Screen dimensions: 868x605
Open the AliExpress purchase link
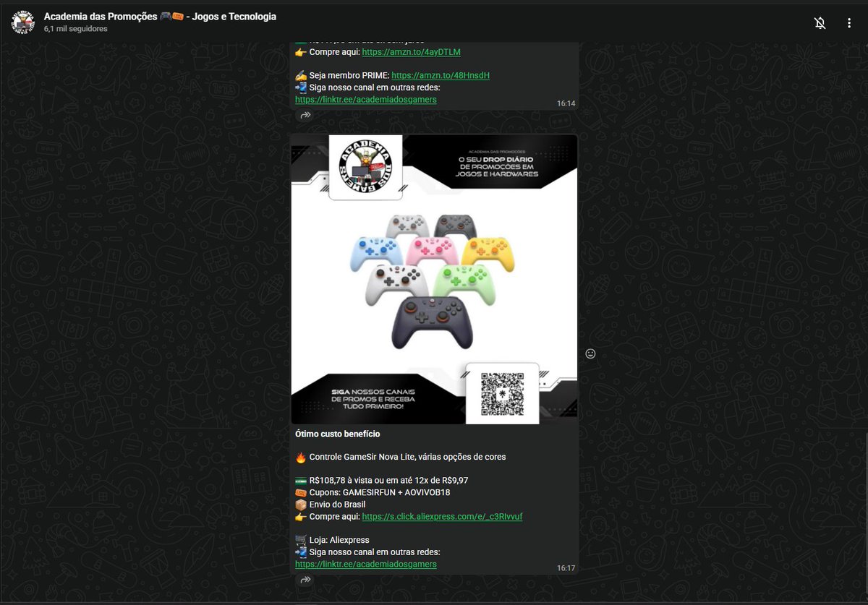pos(442,517)
